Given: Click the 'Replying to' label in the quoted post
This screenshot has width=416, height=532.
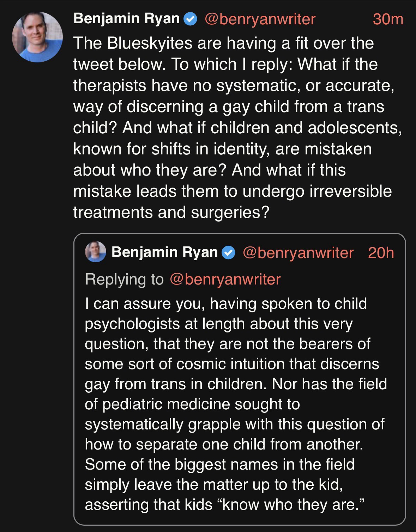Looking at the screenshot, I should [x=124, y=279].
